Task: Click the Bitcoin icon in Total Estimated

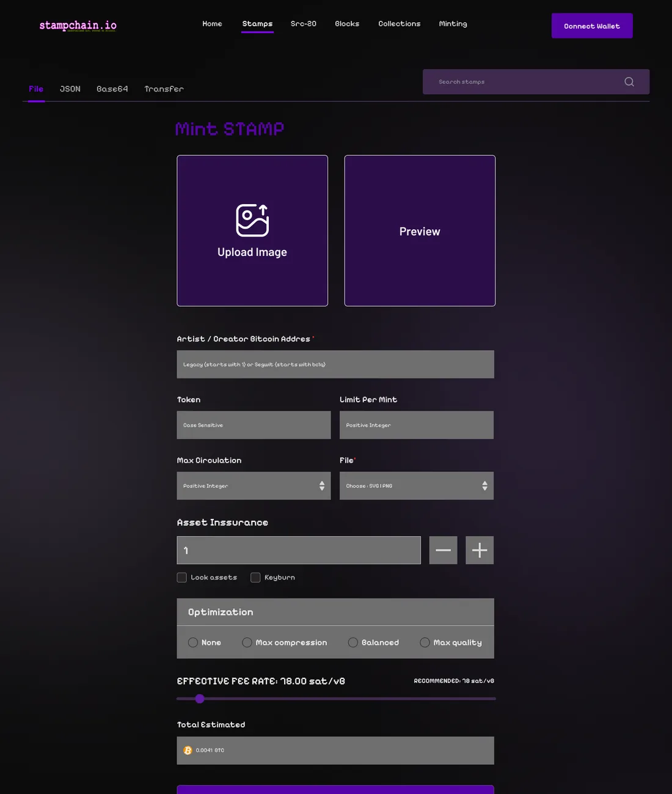Action: click(188, 751)
